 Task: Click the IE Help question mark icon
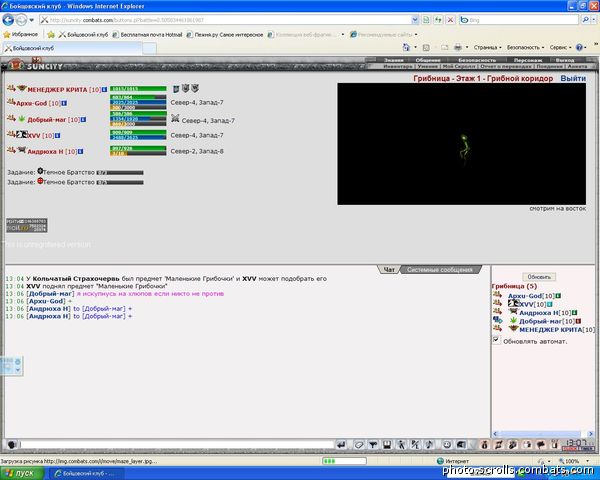(x=579, y=47)
